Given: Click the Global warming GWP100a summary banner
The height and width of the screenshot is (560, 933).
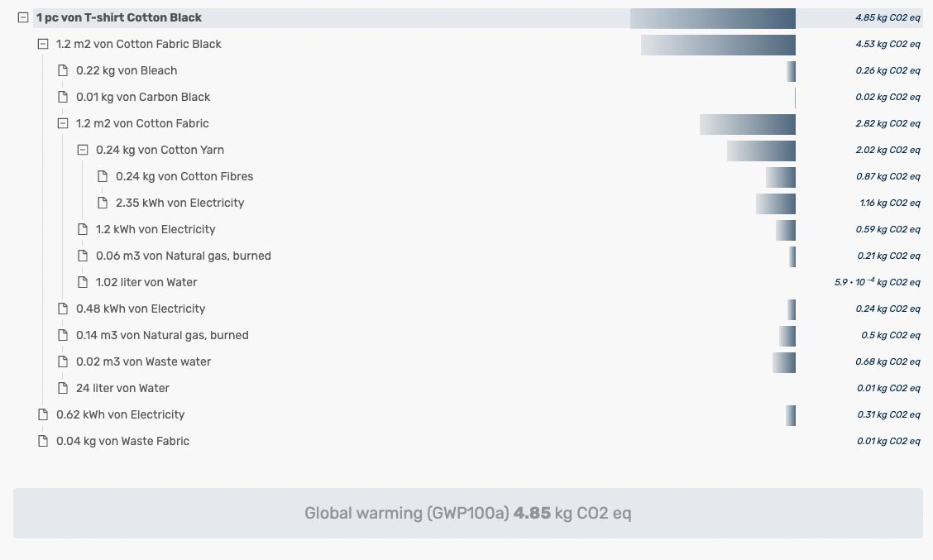Looking at the screenshot, I should pyautogui.click(x=467, y=513).
